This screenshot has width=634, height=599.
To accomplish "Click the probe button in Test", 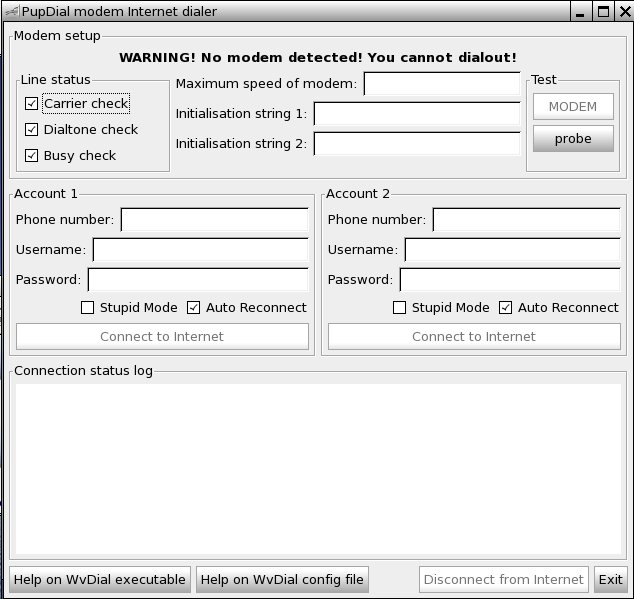I will pyautogui.click(x=573, y=139).
